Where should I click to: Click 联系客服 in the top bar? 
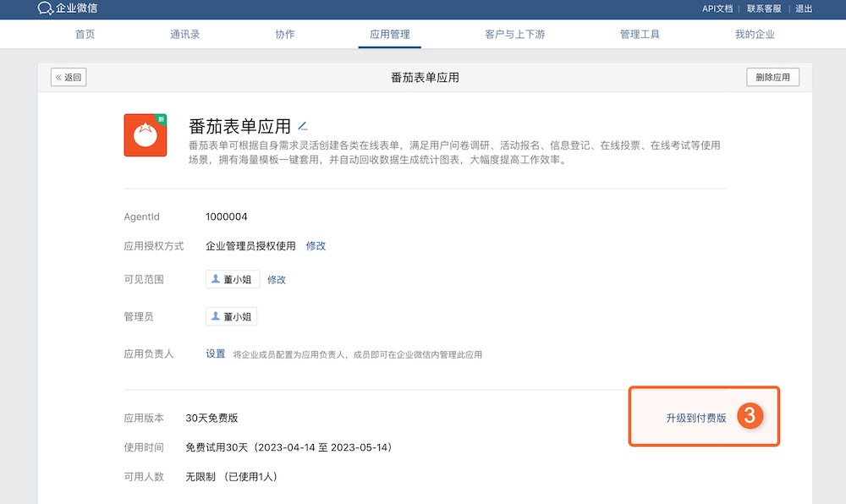[x=764, y=8]
